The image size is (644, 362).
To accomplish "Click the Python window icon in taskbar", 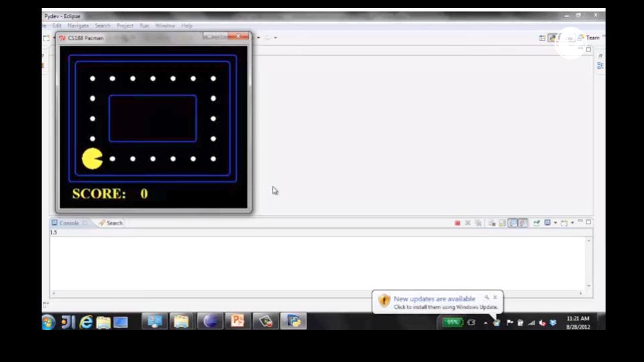I will [293, 321].
